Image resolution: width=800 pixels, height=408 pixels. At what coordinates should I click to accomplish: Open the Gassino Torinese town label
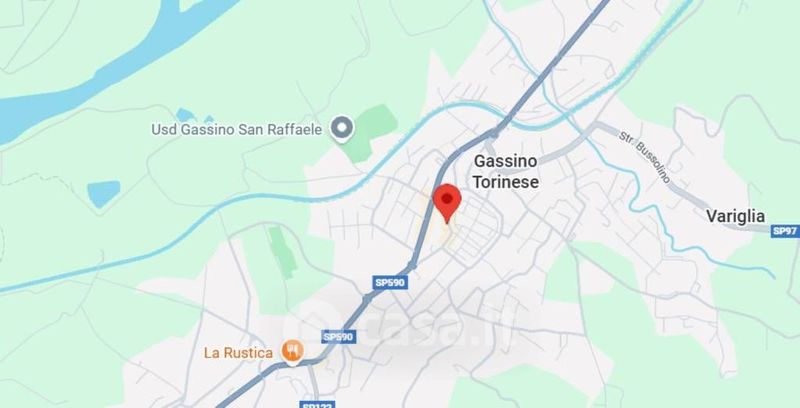(505, 171)
